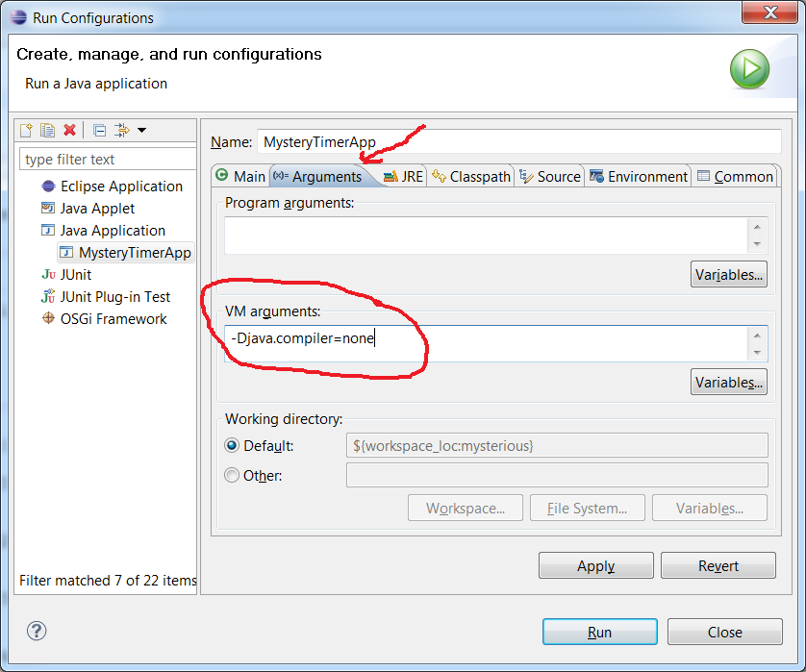Select Default working directory radio button
Screen dimensions: 806x672
(232, 445)
